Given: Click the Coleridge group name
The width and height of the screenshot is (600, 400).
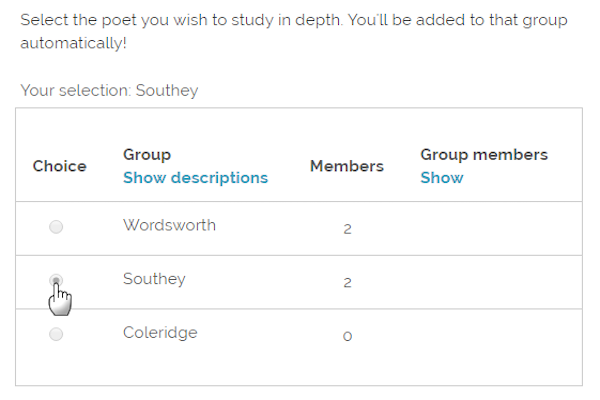Looking at the screenshot, I should 160,332.
